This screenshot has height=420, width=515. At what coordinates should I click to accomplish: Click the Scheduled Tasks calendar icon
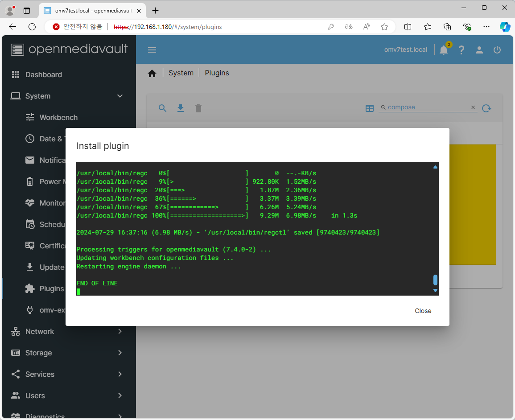30,224
